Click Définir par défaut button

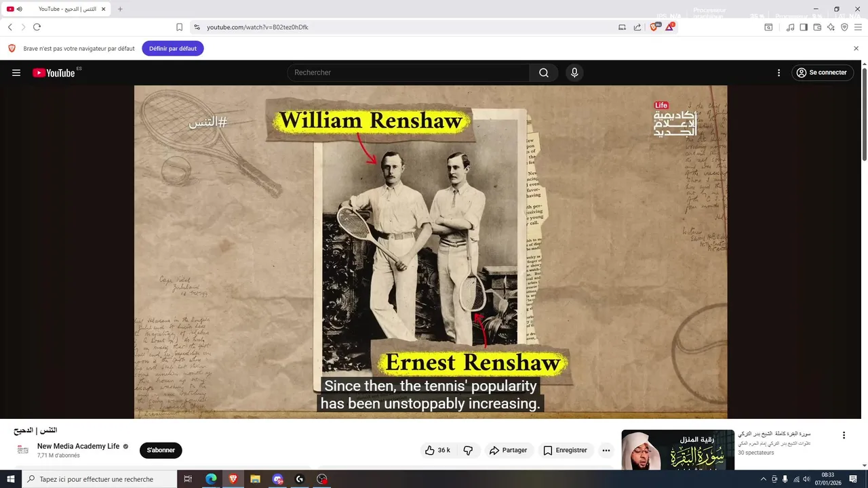(x=173, y=49)
